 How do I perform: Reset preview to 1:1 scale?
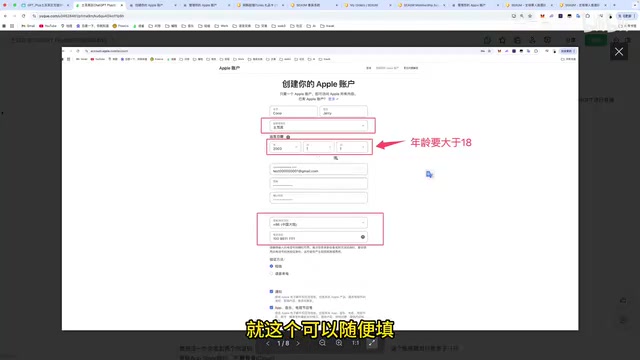(x=356, y=343)
